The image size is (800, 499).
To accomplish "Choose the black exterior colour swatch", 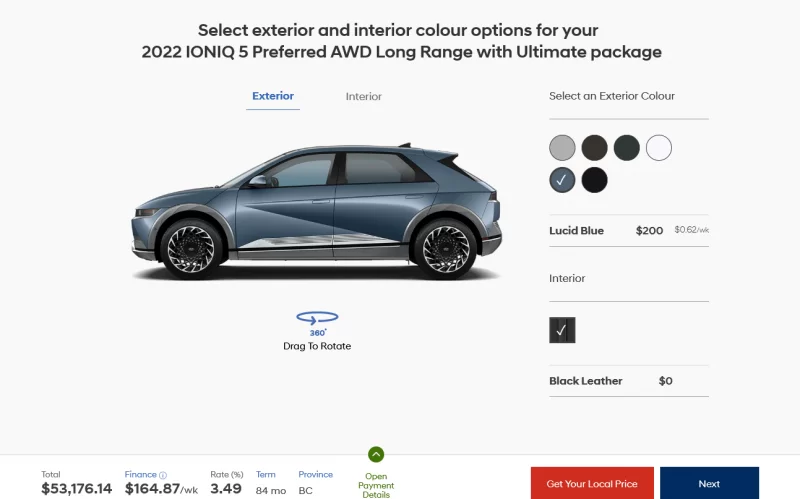I will pyautogui.click(x=594, y=180).
